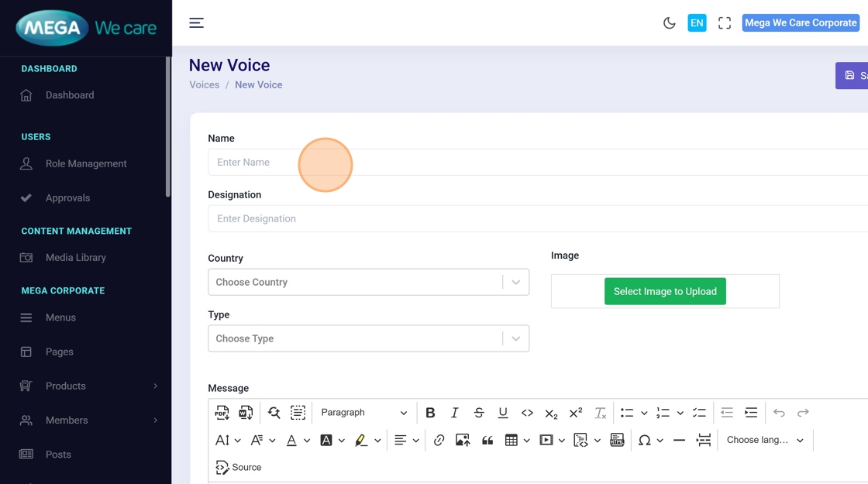868x484 pixels.
Task: Open Media Library in sidebar
Action: click(75, 257)
